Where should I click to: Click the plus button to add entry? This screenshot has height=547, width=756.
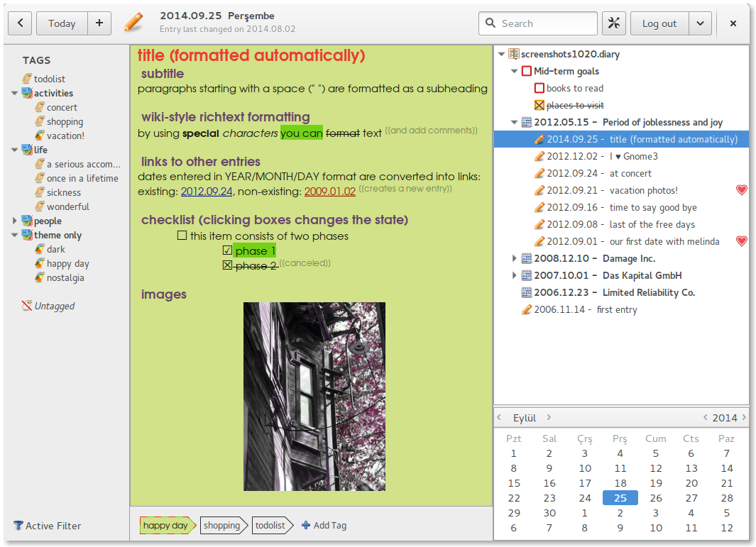coord(99,23)
